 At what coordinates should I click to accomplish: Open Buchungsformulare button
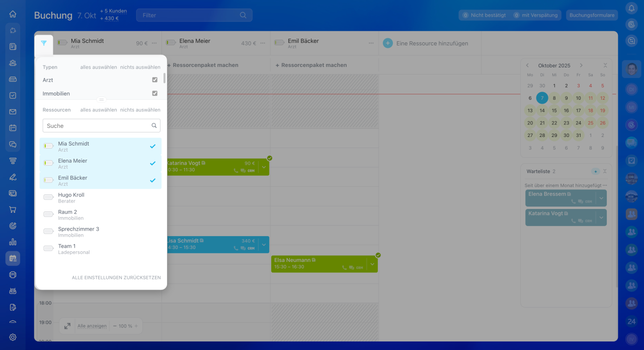pyautogui.click(x=592, y=15)
